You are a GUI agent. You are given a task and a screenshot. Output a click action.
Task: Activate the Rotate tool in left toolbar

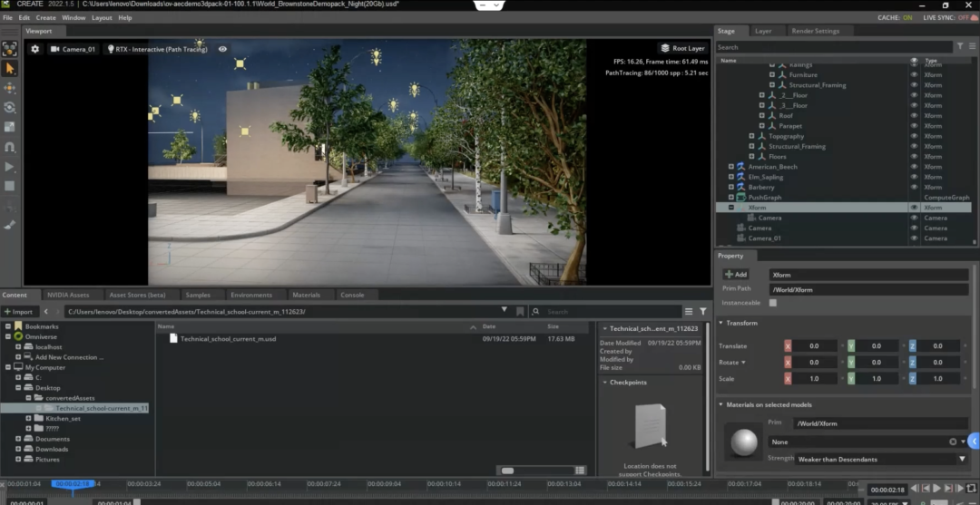[x=10, y=107]
